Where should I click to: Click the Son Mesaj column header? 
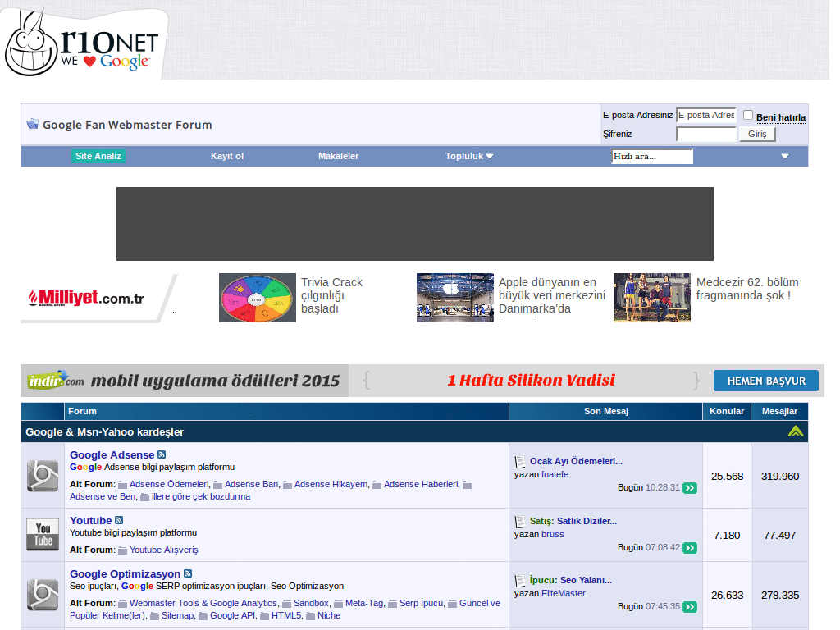click(x=606, y=411)
